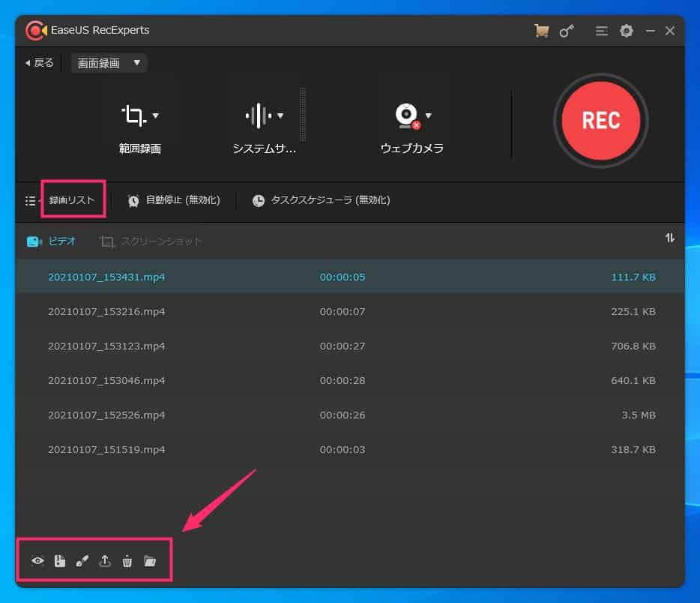Screen dimensions: 700x603
Task: Switch to the スクリーンショット tab
Action: point(151,241)
